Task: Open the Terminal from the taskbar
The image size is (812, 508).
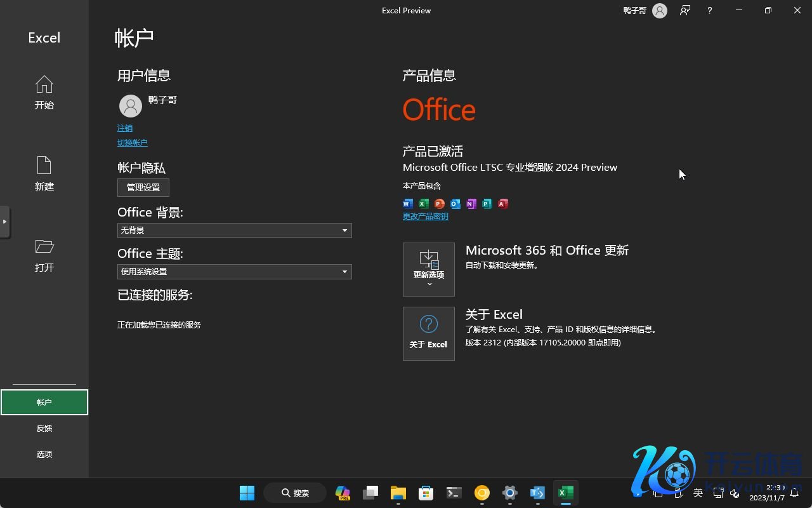Action: (454, 493)
